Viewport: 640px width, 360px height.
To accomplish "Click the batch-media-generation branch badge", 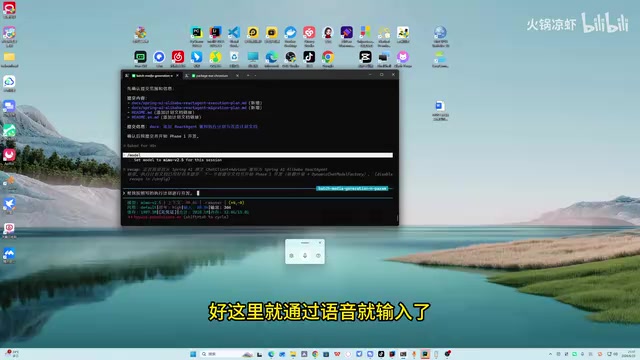I will click(352, 189).
